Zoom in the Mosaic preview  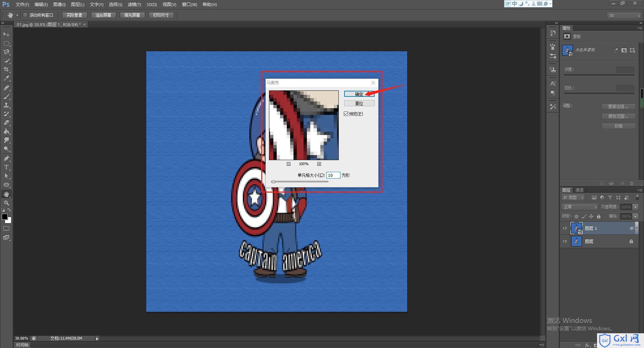click(x=319, y=164)
